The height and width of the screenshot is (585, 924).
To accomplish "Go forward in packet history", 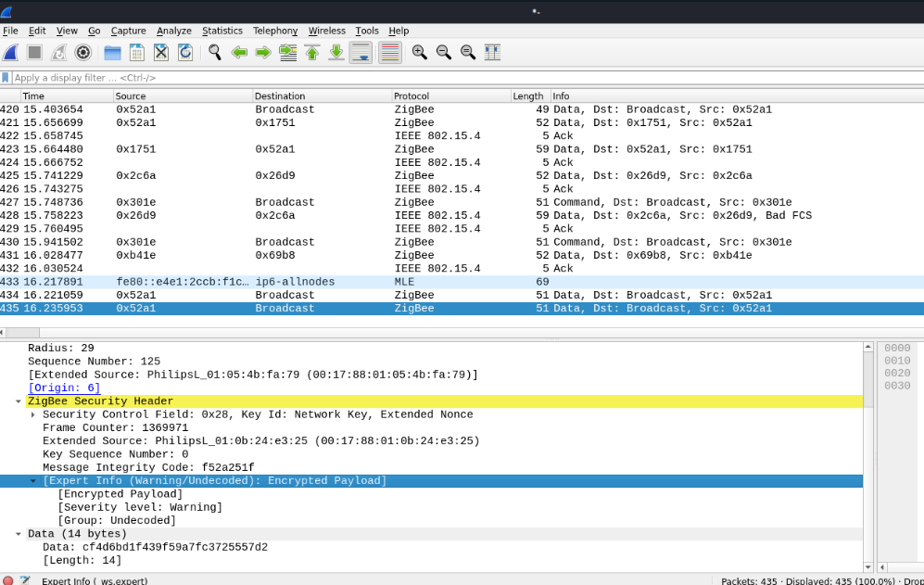I will coord(263,53).
